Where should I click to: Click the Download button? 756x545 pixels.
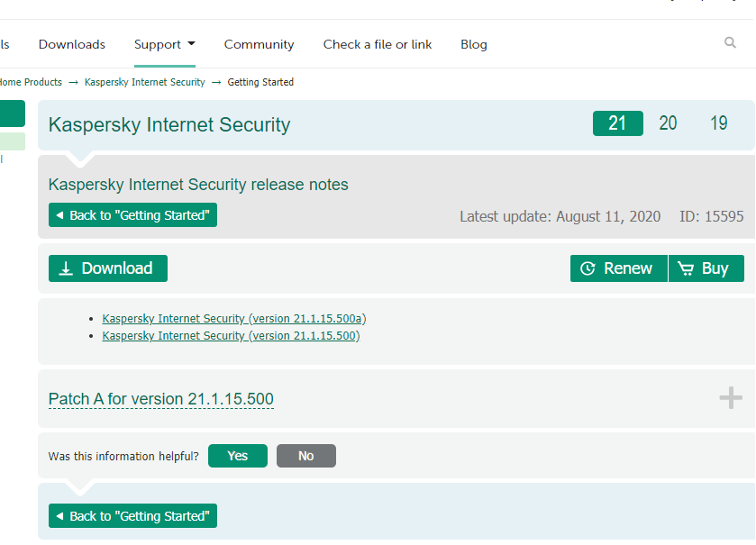[x=108, y=268]
